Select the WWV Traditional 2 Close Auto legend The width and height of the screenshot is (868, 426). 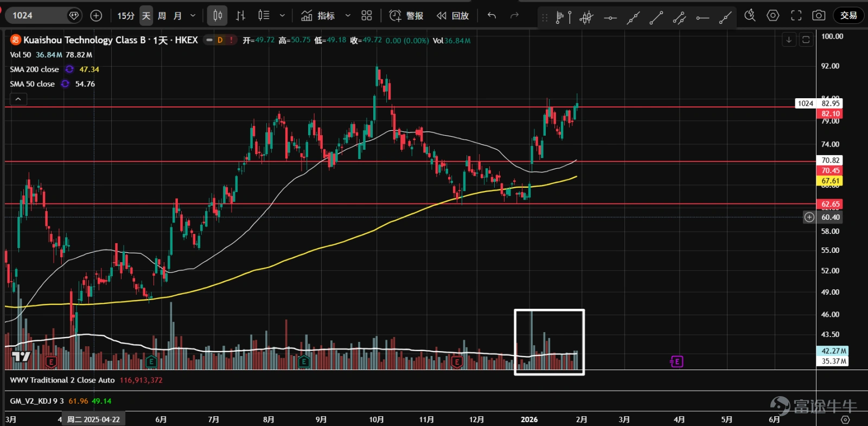click(x=62, y=380)
